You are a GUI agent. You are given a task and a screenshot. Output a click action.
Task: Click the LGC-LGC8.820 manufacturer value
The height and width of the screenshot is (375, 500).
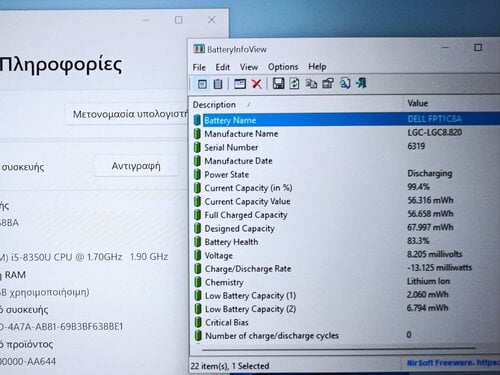click(x=435, y=132)
